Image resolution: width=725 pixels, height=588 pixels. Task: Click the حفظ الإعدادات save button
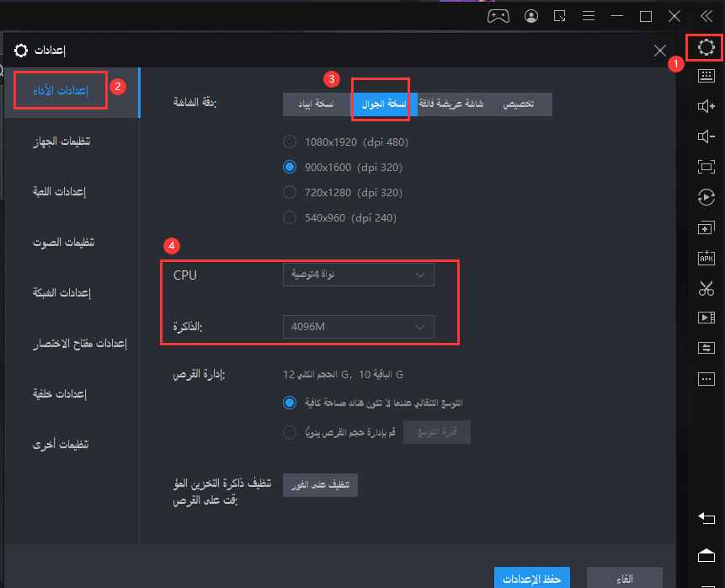531,578
